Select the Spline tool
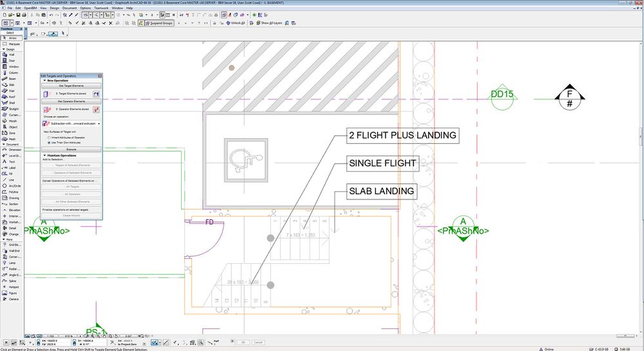Image resolution: width=644 pixels, height=351 pixels. coord(12,281)
